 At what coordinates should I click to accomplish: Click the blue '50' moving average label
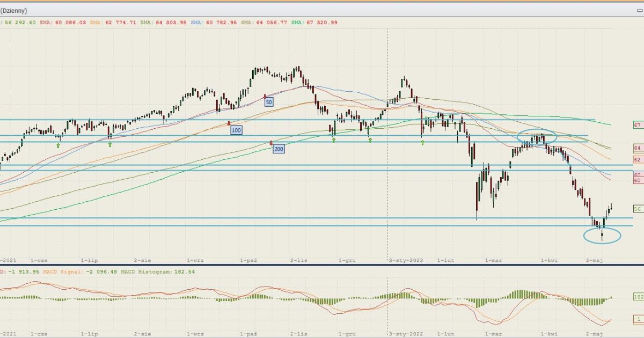tap(269, 101)
